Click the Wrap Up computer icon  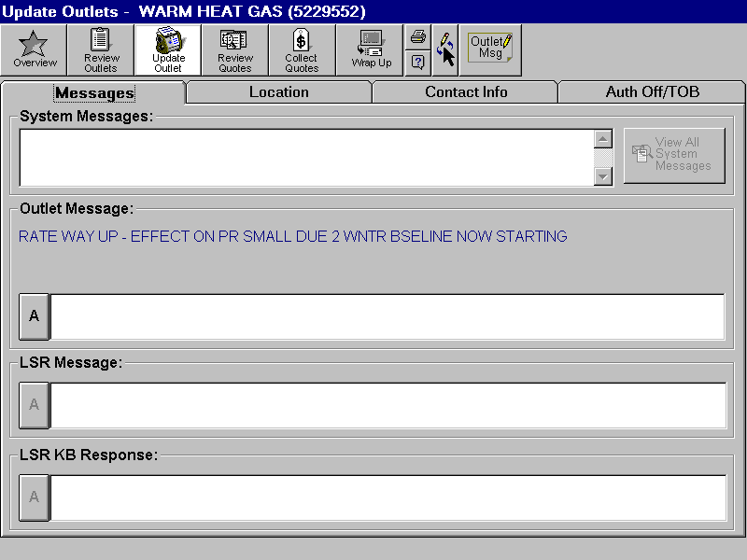pyautogui.click(x=370, y=50)
